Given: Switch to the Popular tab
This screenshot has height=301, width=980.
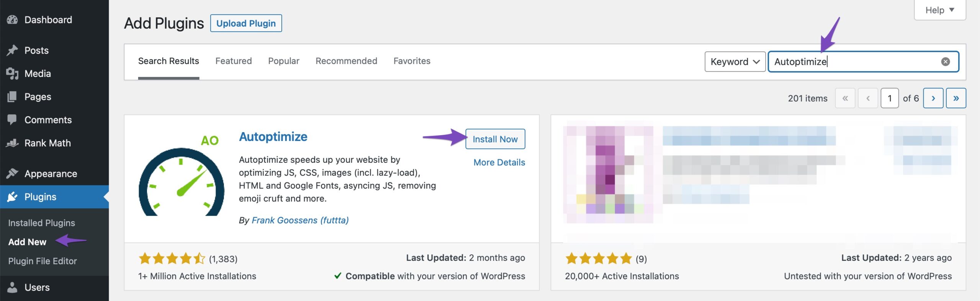Looking at the screenshot, I should (x=284, y=61).
